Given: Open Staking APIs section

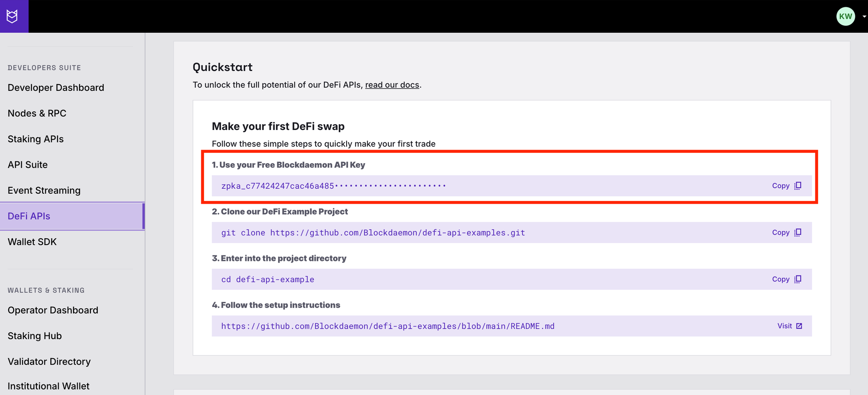Looking at the screenshot, I should (35, 139).
